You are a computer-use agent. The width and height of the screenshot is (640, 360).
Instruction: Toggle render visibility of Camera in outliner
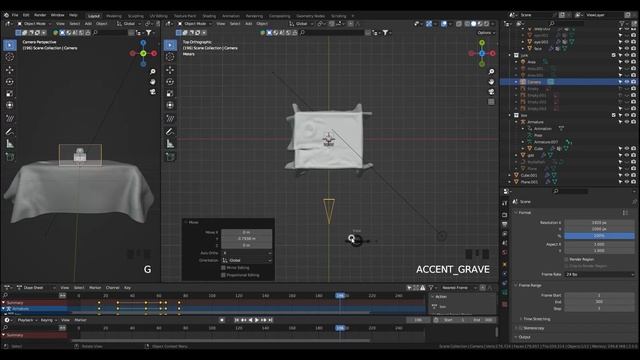coord(633,82)
